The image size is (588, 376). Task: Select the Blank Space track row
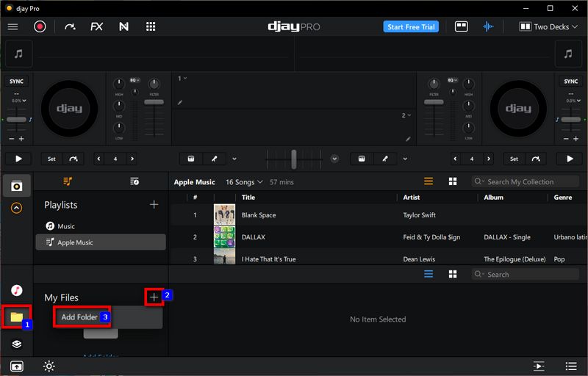pyautogui.click(x=378, y=215)
